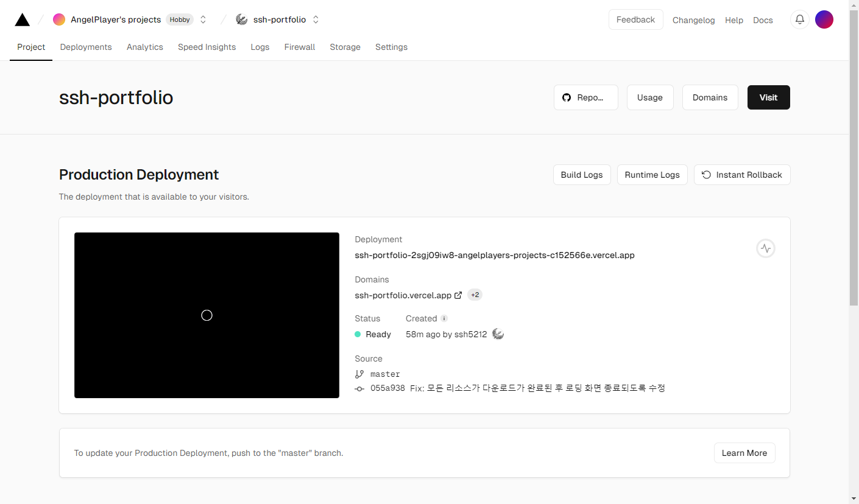Open Build Logs
This screenshot has width=859, height=504.
coord(582,175)
